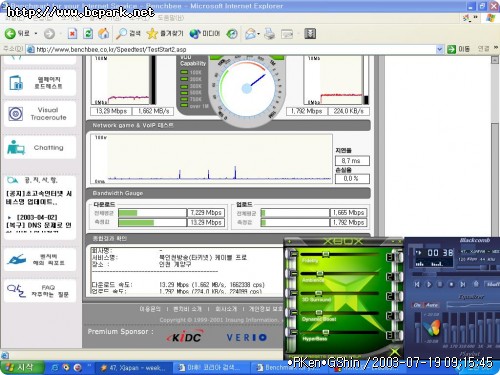Click the HyperBass slider handle
Image resolution: width=500 pixels, height=375 pixels.
point(326,332)
